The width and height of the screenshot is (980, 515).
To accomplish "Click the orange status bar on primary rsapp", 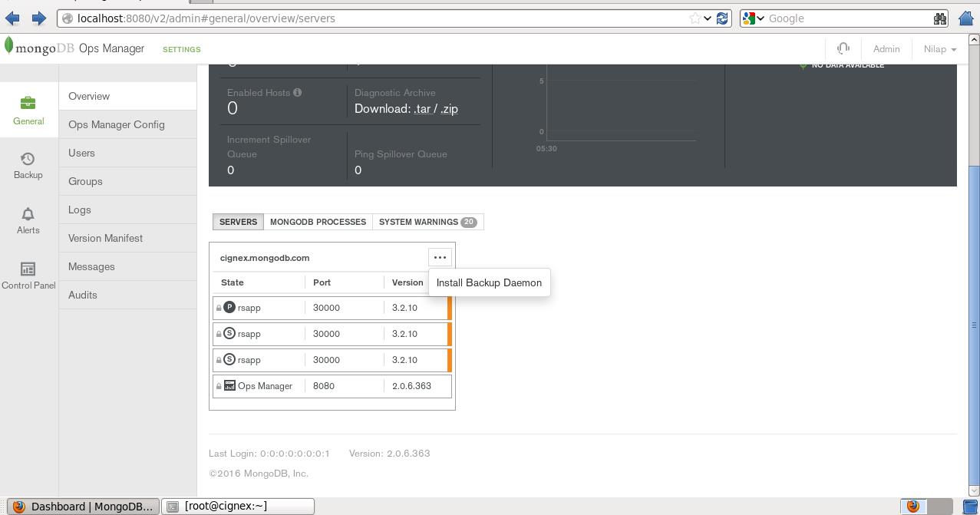I will [449, 307].
